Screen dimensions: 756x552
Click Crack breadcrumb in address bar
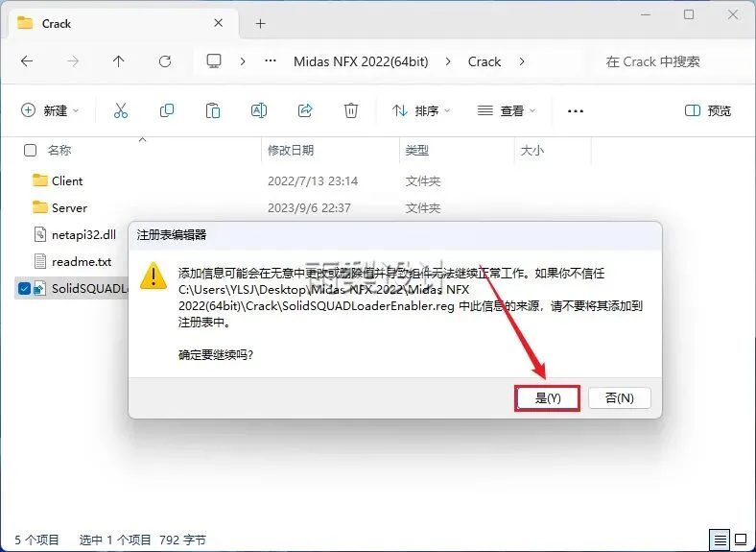tap(484, 61)
